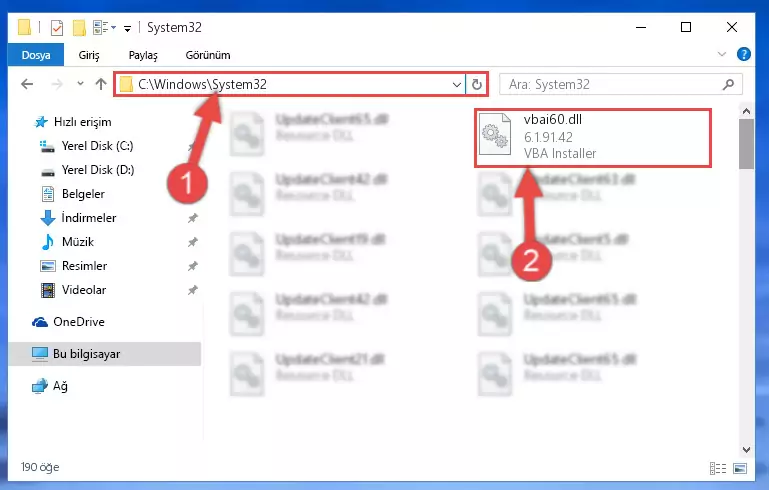Select Bu bilgisayar in navigation pane
The width and height of the screenshot is (769, 490).
pyautogui.click(x=104, y=354)
